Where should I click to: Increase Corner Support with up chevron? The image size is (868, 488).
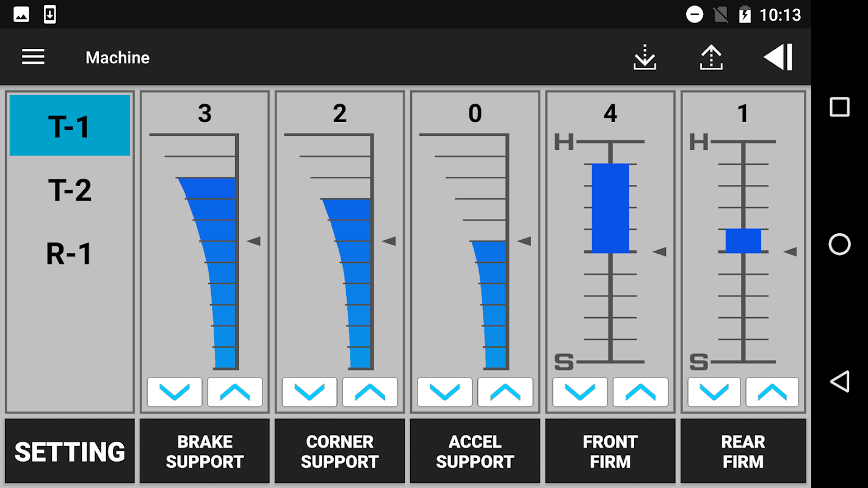click(x=370, y=392)
